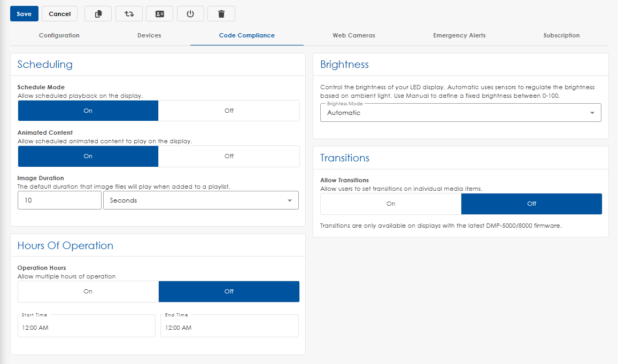Click the ID card icon button
Viewport: 618px width, 364px height.
(159, 14)
